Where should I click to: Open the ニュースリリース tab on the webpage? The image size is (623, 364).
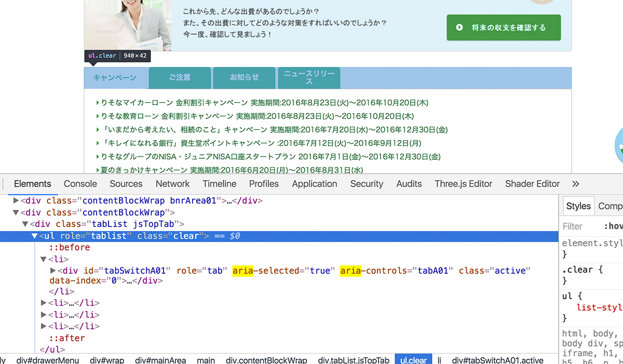[309, 77]
